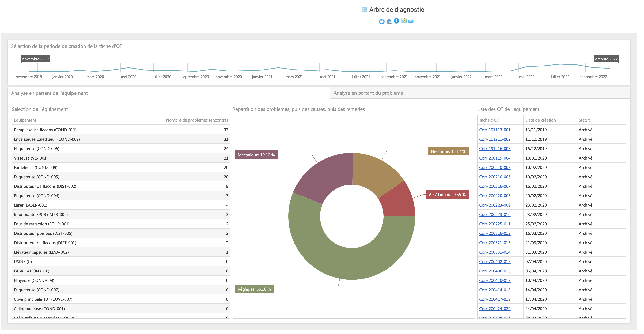
Task: Open work order Corr-200223-009
Action: (495, 205)
